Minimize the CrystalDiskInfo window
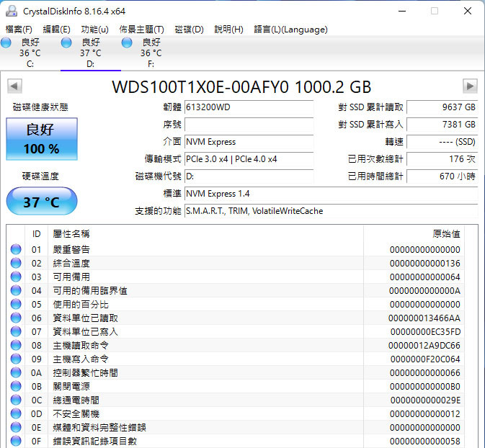 402,11
